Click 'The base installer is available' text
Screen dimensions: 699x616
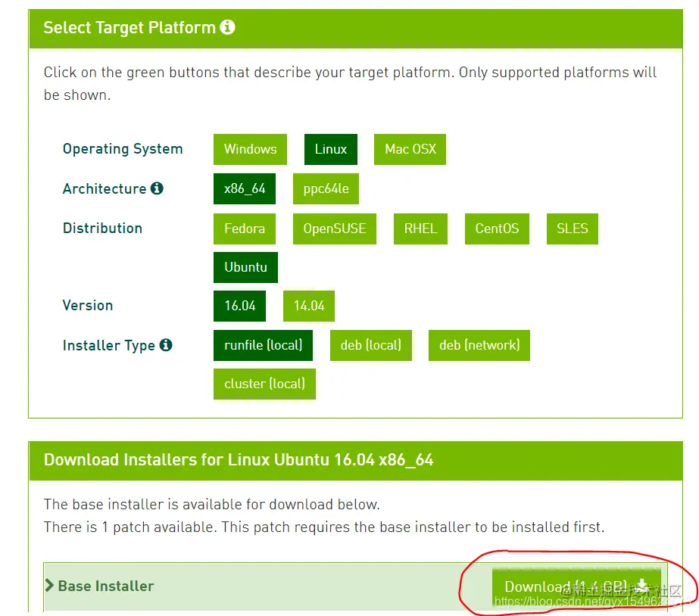(x=212, y=504)
